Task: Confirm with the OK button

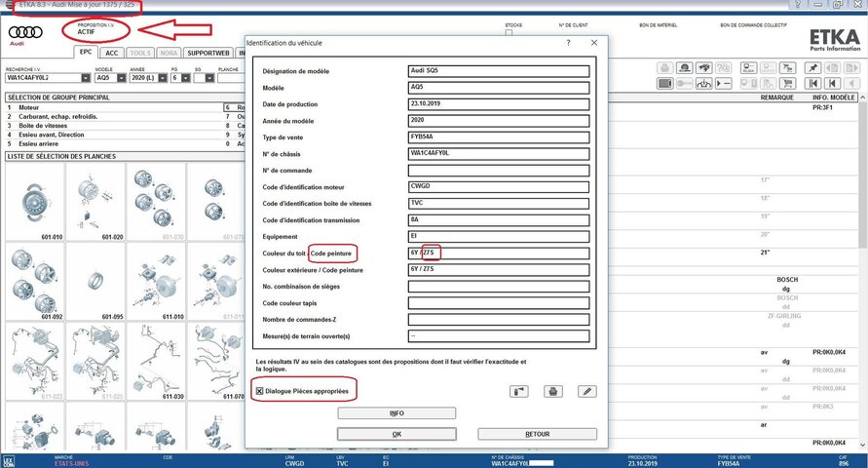Action: (396, 434)
